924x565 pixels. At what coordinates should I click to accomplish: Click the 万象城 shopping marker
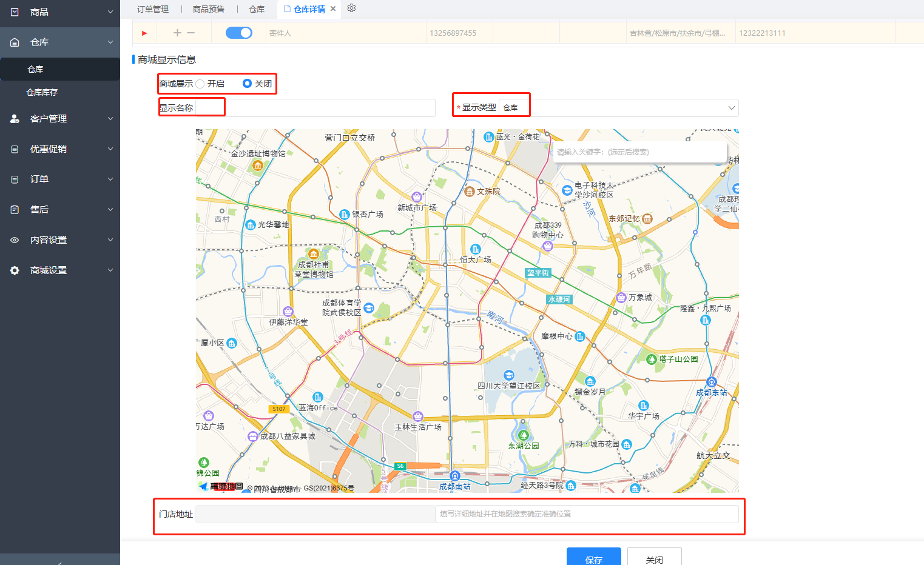pyautogui.click(x=621, y=297)
